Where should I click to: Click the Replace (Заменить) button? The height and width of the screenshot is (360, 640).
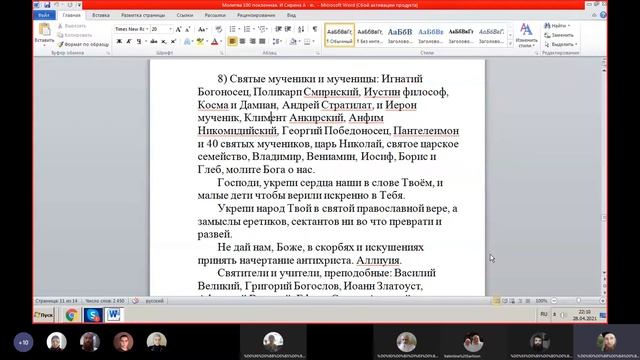[x=559, y=35]
